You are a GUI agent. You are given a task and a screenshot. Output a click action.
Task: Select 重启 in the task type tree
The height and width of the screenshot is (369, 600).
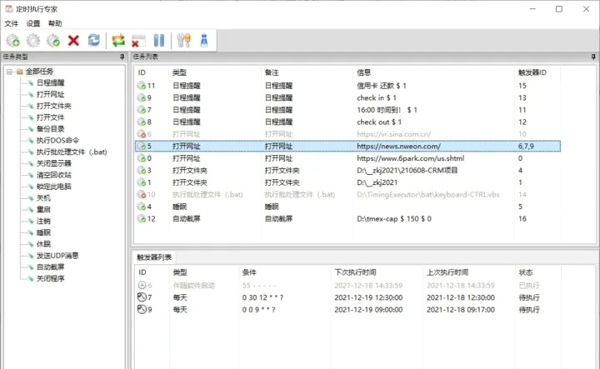(x=43, y=209)
